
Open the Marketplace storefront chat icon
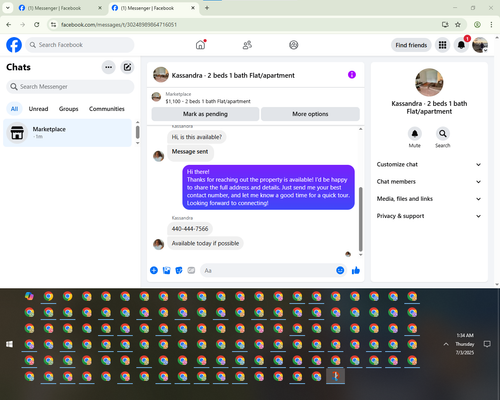click(x=17, y=133)
